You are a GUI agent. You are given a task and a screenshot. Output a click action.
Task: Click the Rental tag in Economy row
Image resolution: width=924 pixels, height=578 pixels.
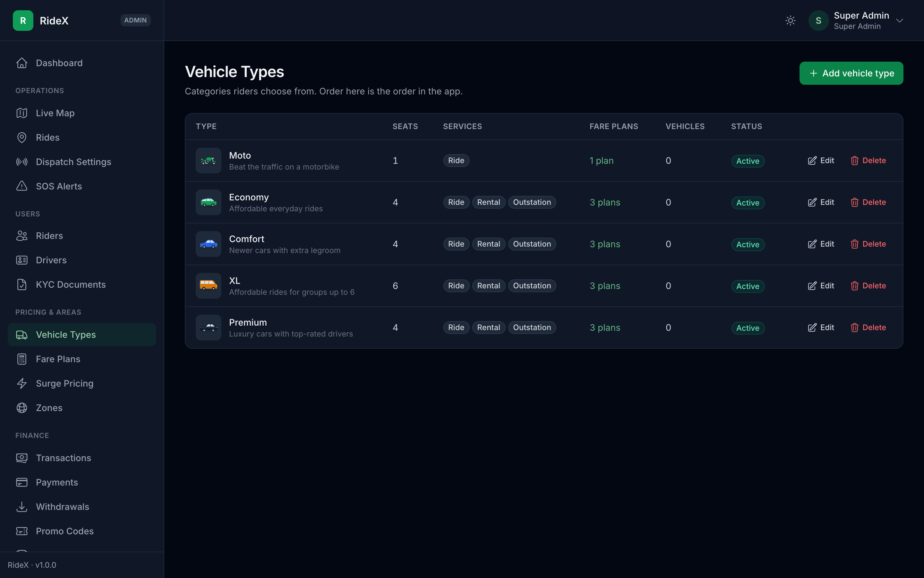click(488, 202)
